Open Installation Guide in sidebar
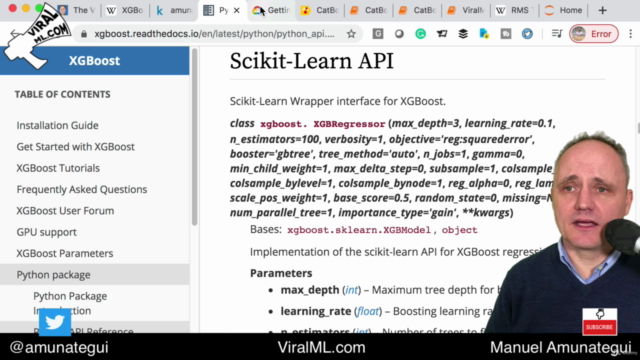The height and width of the screenshot is (360, 640). [58, 125]
